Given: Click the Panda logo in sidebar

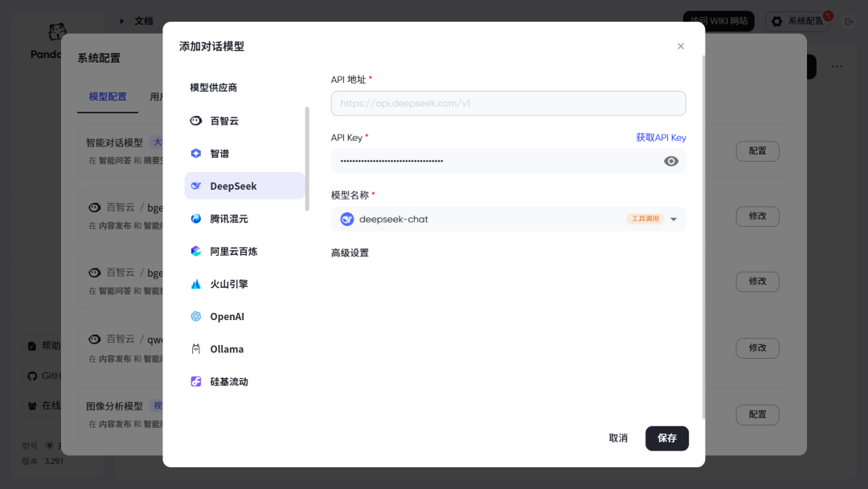Looking at the screenshot, I should [x=57, y=32].
